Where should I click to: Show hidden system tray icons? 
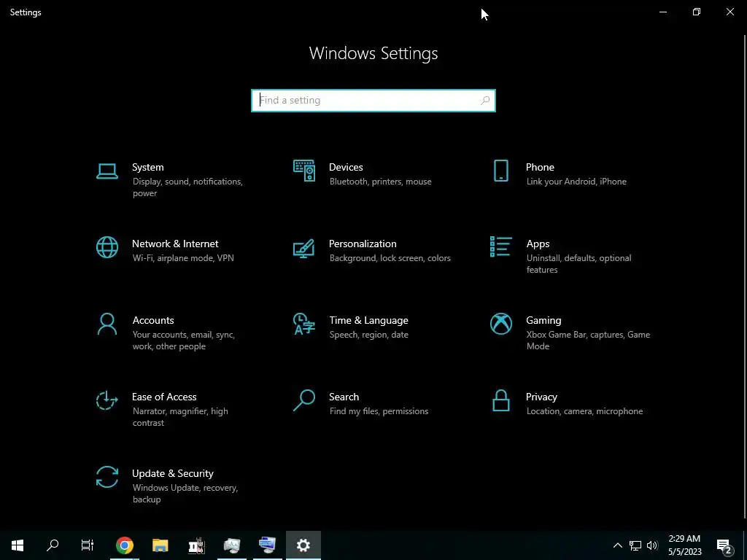(617, 545)
